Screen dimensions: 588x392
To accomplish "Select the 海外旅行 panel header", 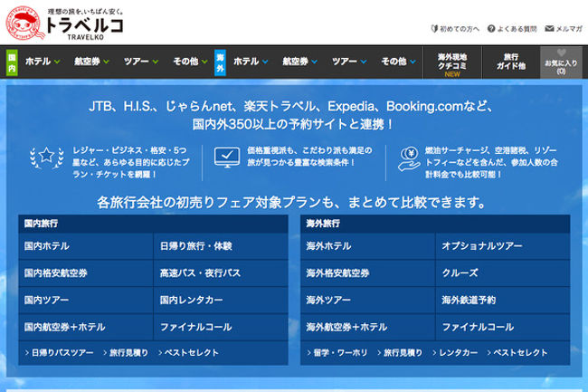I will (435, 224).
